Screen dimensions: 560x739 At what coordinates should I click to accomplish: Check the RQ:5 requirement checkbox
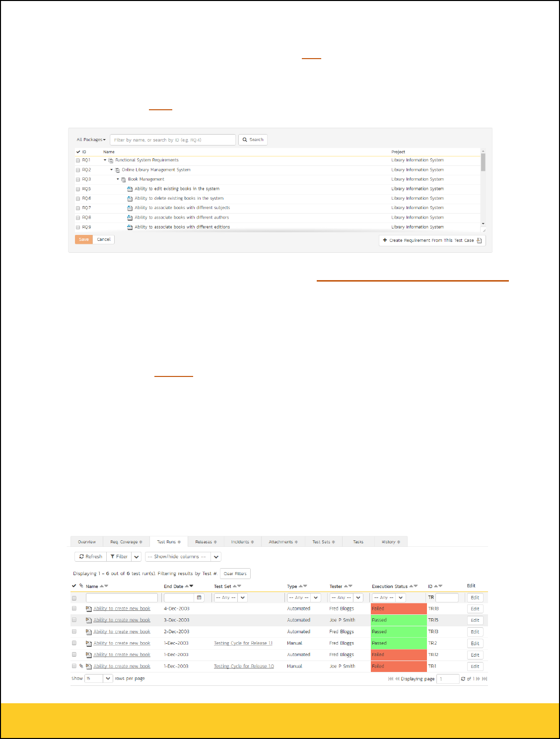pos(78,189)
